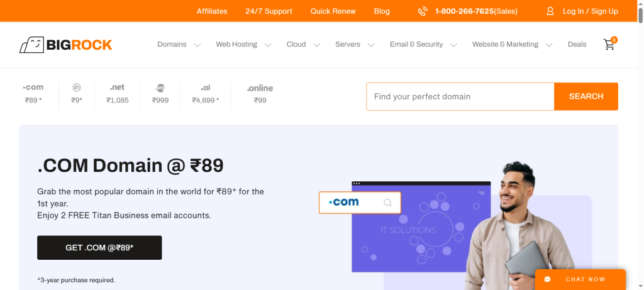Select the .in domain price icon

(x=77, y=88)
